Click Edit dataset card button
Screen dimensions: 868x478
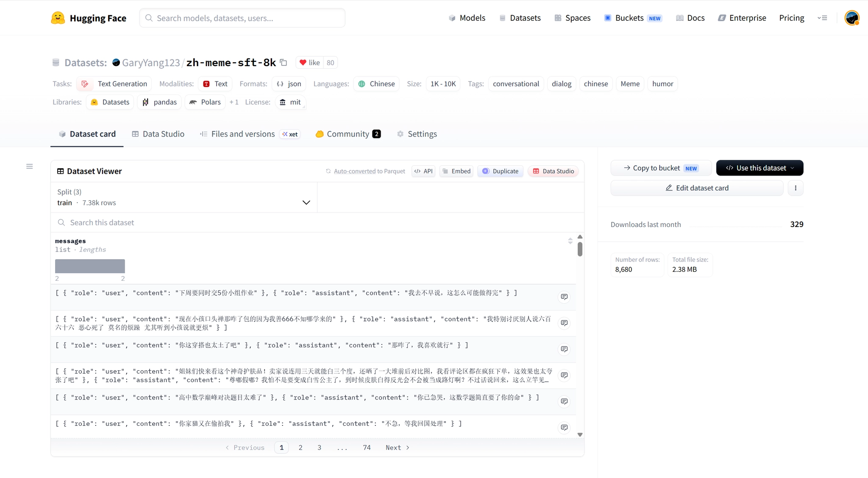click(697, 188)
